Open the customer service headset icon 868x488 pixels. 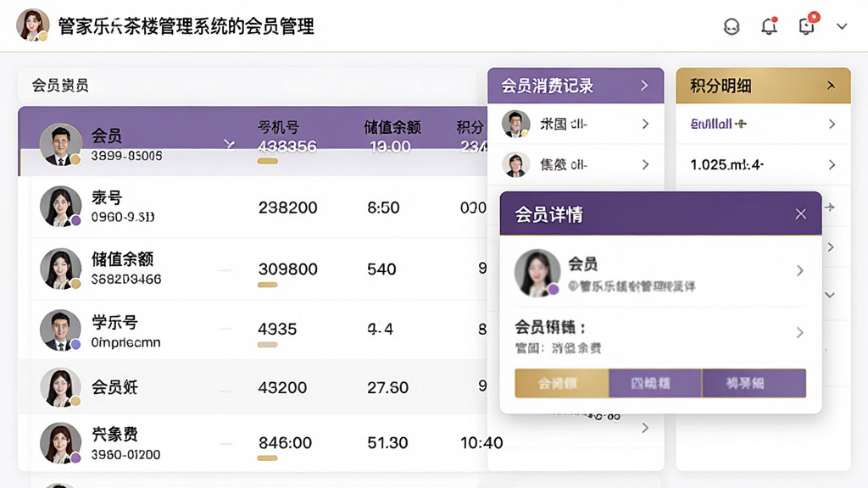point(732,26)
